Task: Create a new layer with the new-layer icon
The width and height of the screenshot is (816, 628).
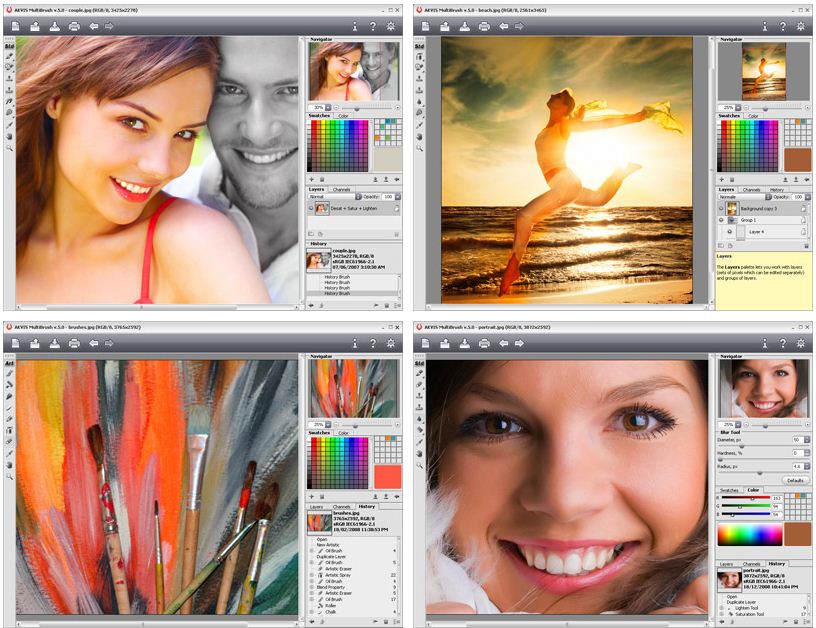Action: pyautogui.click(x=320, y=232)
